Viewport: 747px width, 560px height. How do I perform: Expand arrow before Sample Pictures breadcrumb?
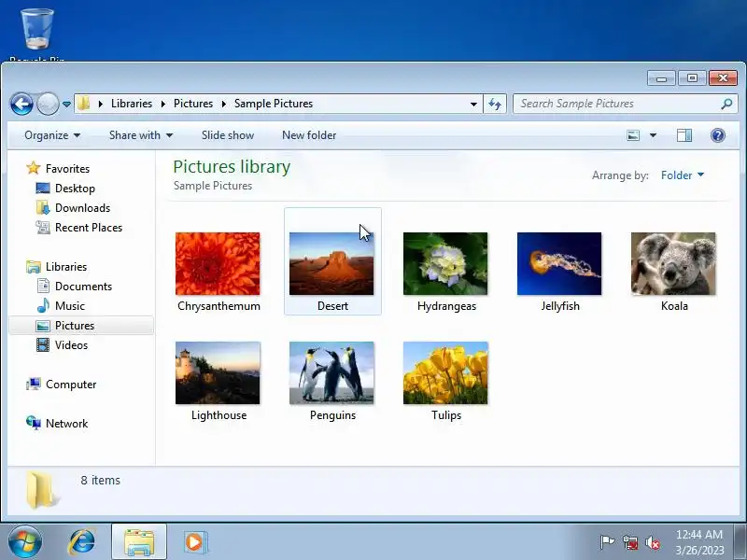tap(223, 104)
